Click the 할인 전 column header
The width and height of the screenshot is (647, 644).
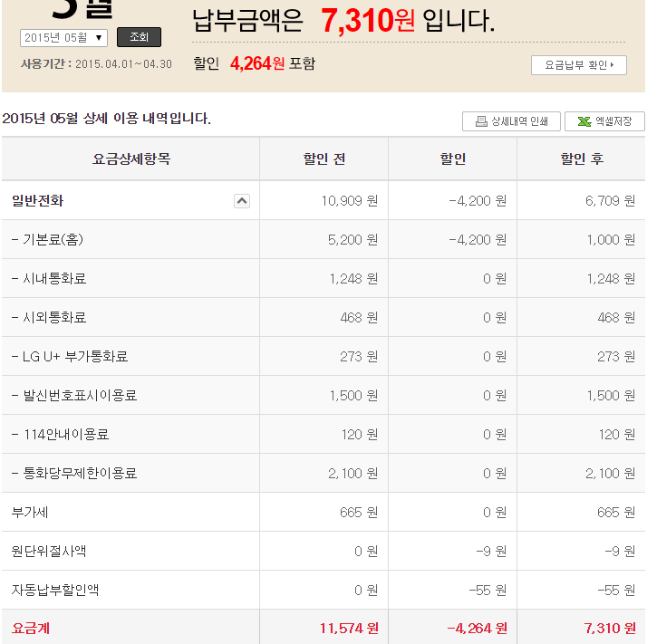click(323, 159)
